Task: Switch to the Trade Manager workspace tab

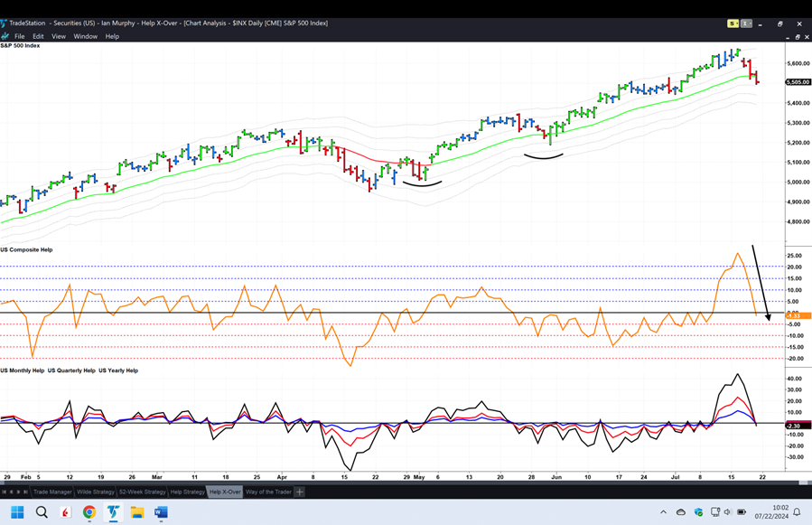Action: coord(52,492)
